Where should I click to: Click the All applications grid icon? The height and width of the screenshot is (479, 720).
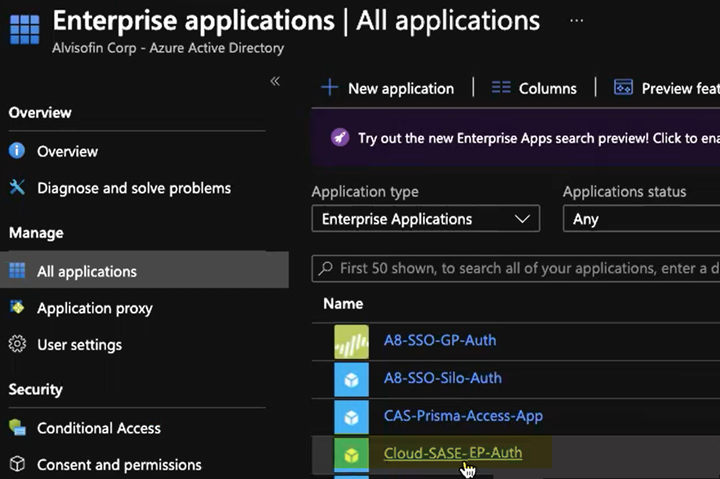point(17,271)
